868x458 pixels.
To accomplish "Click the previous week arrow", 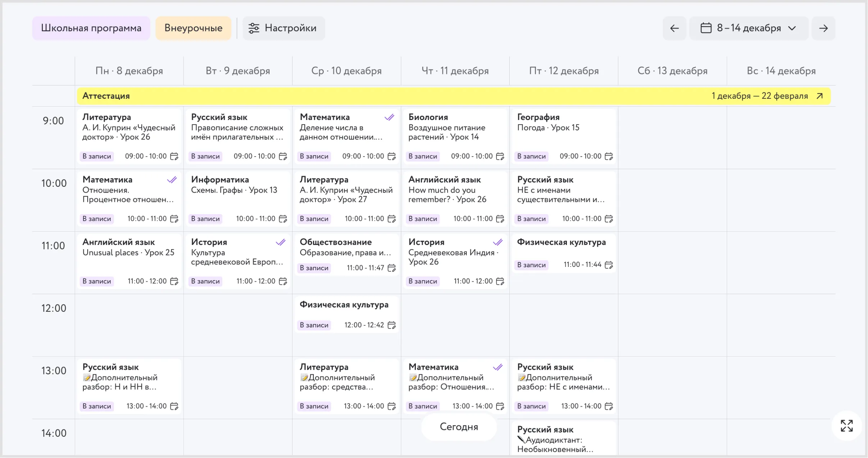I will tap(675, 28).
